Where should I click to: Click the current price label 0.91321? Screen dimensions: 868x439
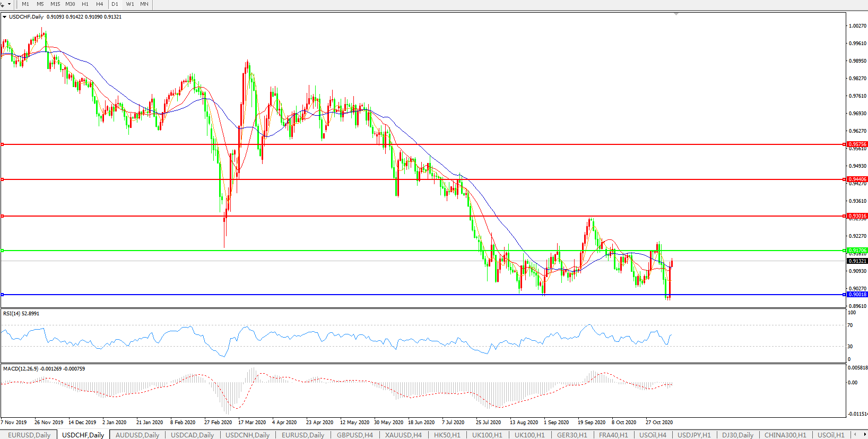[857, 261]
